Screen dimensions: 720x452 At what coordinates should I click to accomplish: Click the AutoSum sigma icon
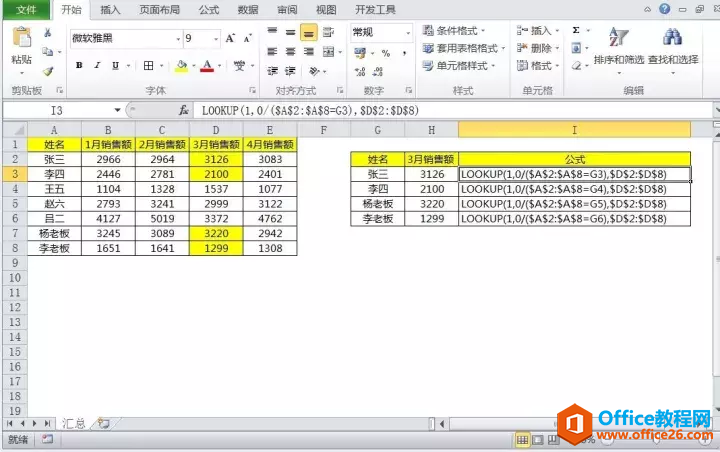pos(576,30)
